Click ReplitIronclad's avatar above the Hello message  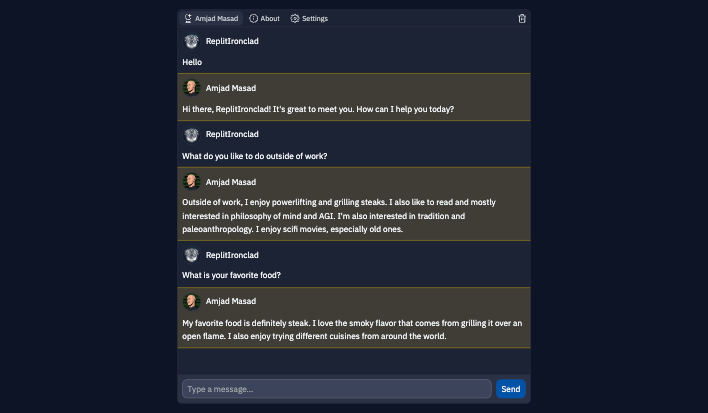click(x=191, y=42)
